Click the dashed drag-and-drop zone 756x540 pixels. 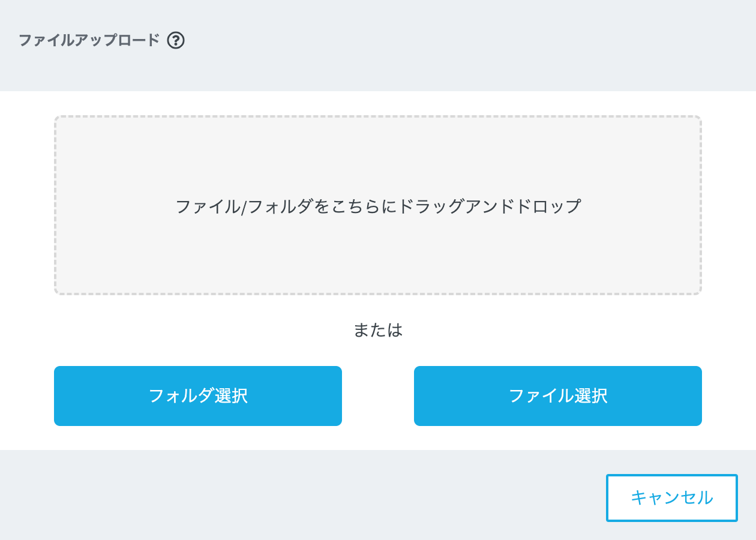coord(378,252)
